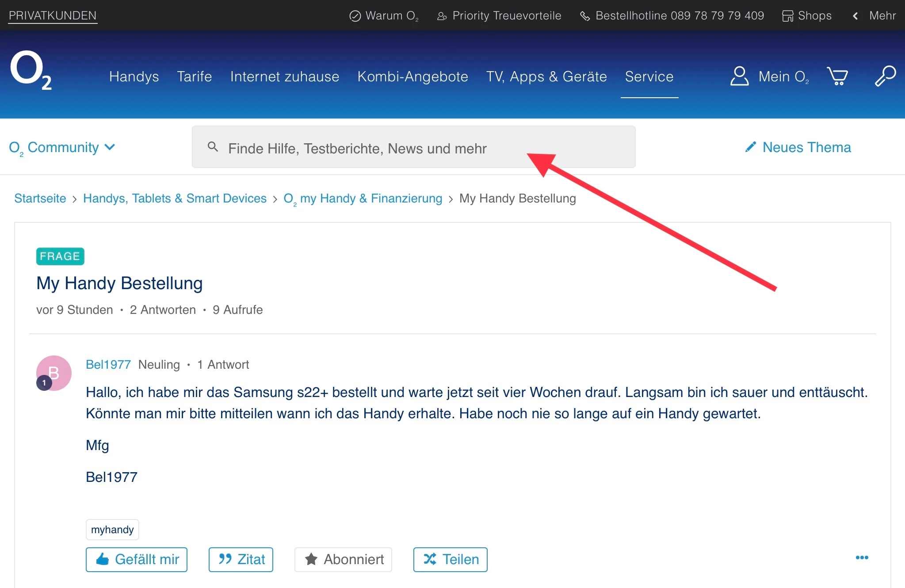Select the Service navigation tab

[x=649, y=76]
